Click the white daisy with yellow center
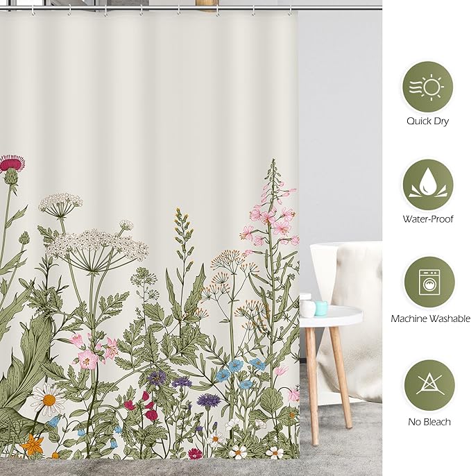 48,400
